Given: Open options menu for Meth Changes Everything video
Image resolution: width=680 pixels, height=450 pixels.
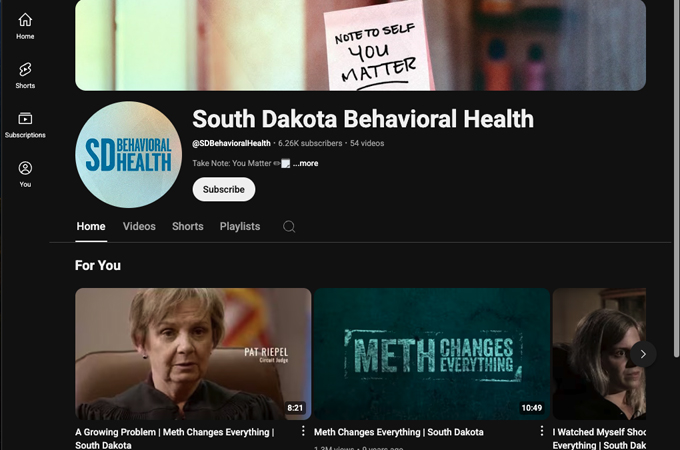Looking at the screenshot, I should 542,431.
